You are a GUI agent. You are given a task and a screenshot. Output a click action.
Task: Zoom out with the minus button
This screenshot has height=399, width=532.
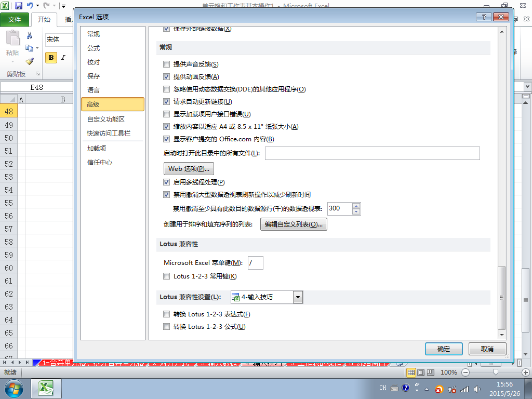[465, 373]
